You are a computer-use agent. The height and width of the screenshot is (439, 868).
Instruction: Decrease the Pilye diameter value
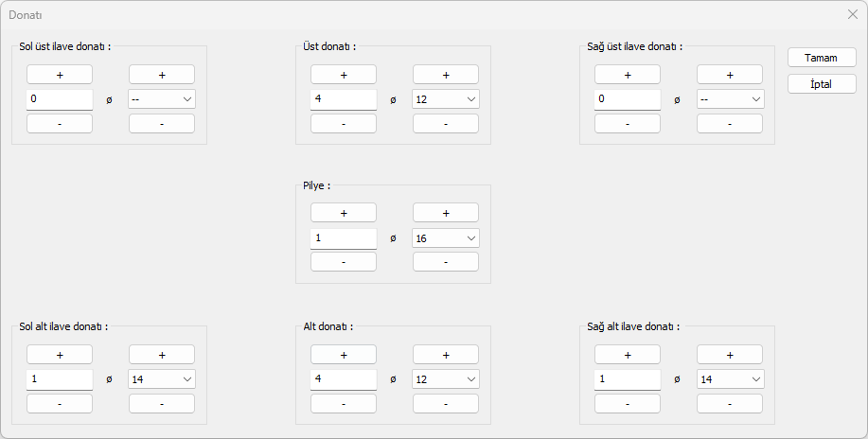click(445, 262)
